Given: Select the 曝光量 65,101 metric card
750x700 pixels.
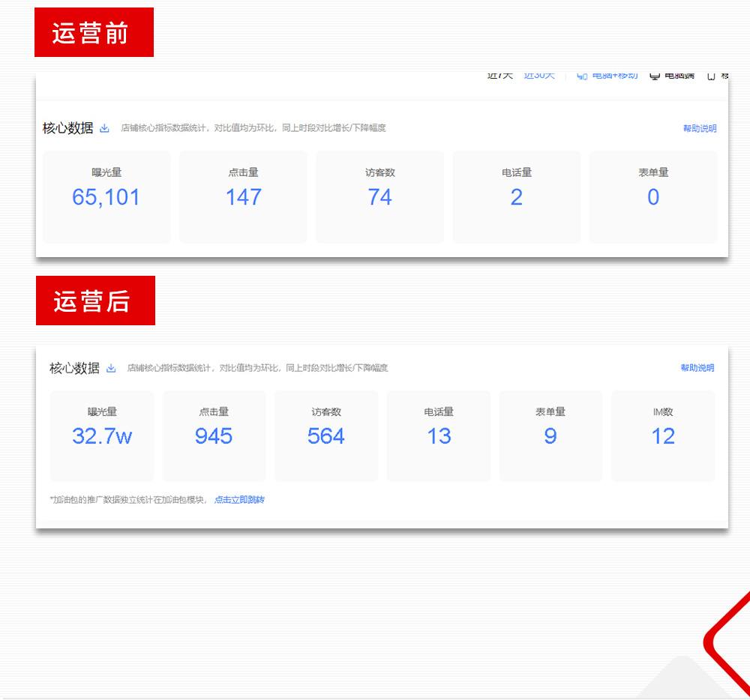Looking at the screenshot, I should (x=106, y=196).
